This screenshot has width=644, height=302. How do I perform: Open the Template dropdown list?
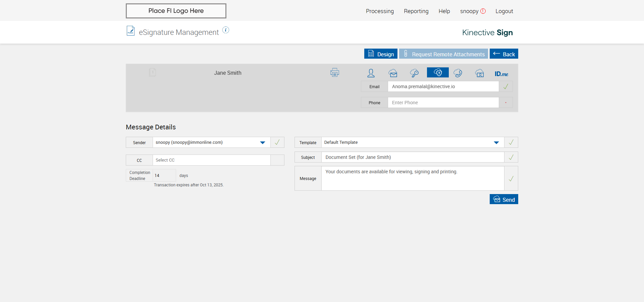coord(496,142)
